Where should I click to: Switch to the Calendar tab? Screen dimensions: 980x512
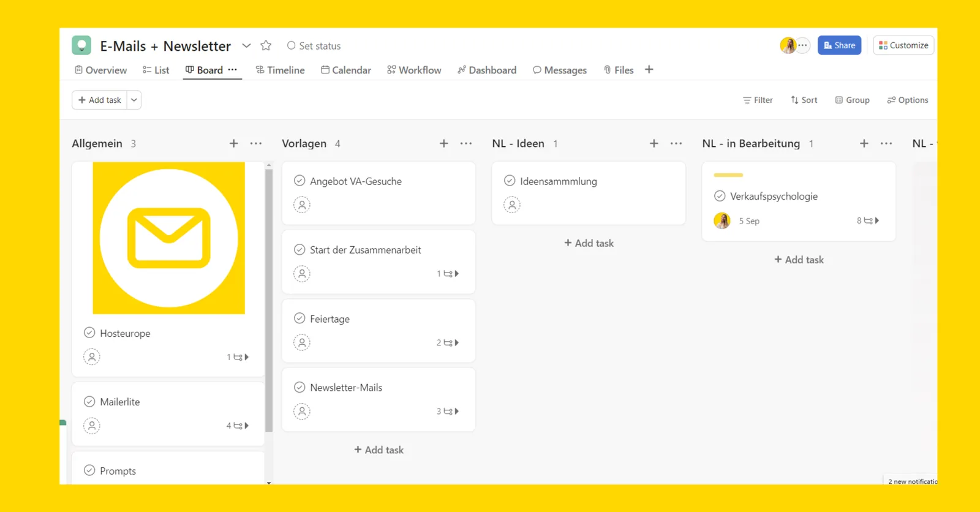pos(346,70)
